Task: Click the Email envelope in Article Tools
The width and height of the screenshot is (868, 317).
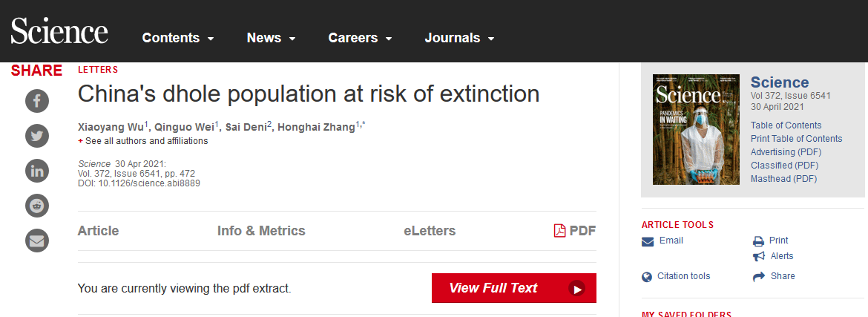Action: (648, 241)
